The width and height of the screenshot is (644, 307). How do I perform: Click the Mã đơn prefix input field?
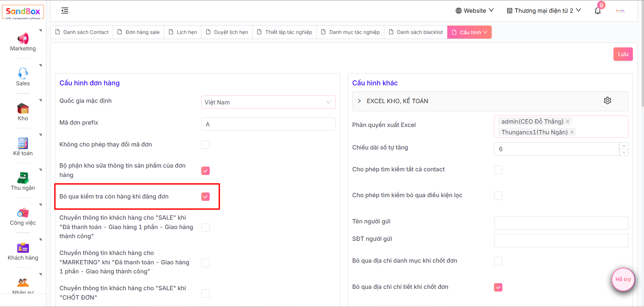[268, 124]
